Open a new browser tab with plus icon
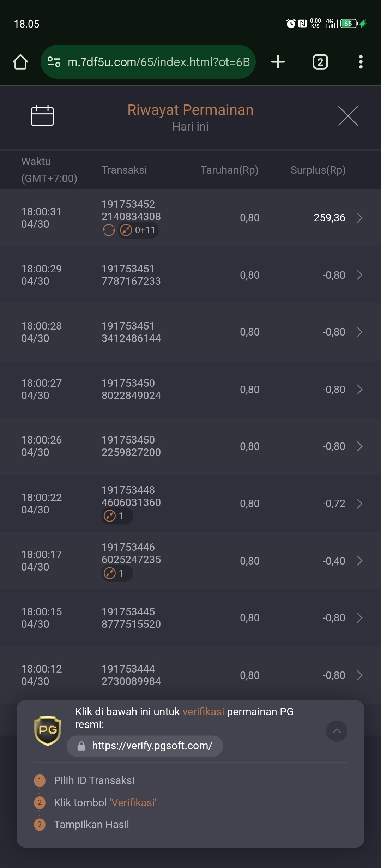The height and width of the screenshot is (868, 381). (x=278, y=62)
